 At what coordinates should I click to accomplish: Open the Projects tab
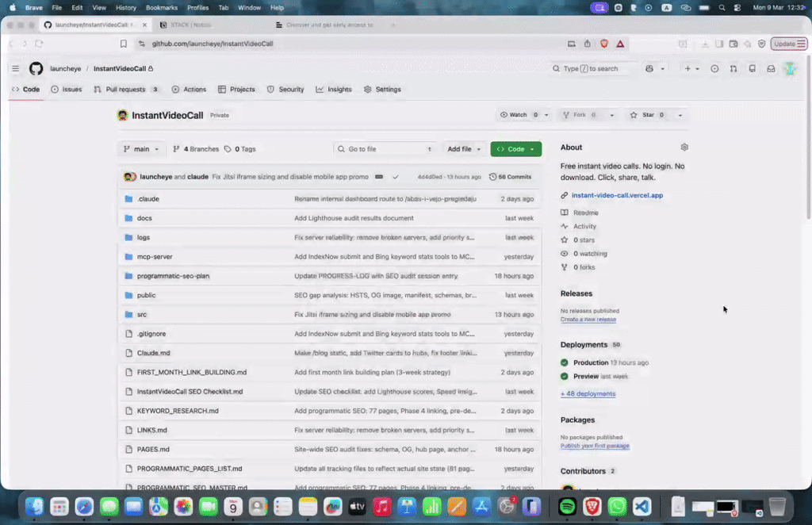(236, 89)
